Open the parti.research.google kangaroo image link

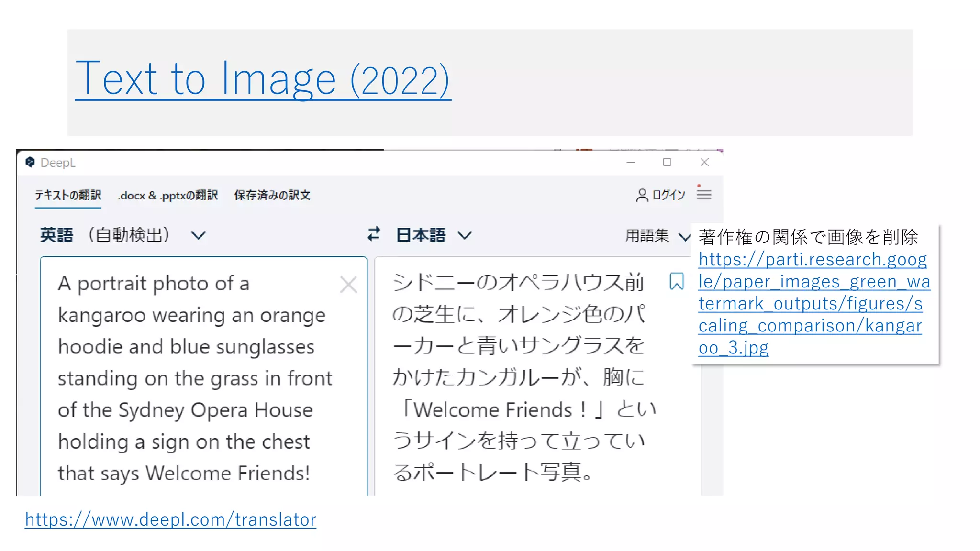click(814, 303)
